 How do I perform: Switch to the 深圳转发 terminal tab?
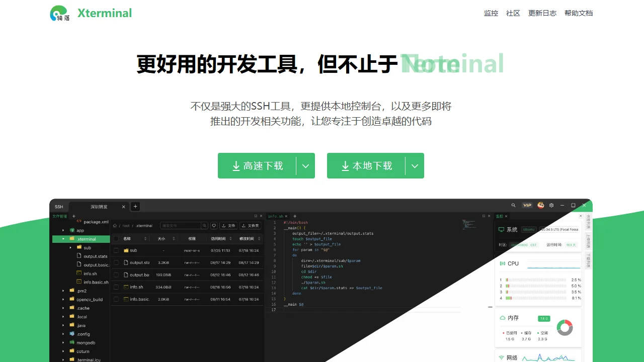point(98,207)
